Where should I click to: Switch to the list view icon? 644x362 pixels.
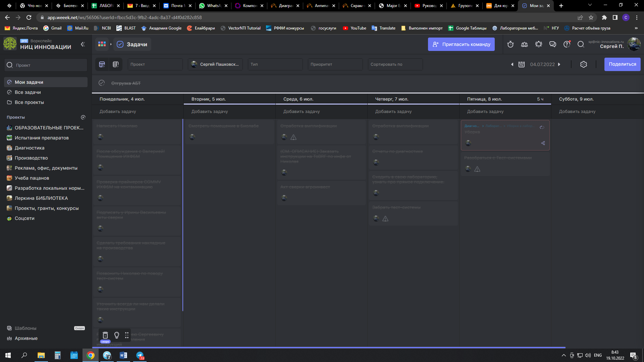tap(116, 64)
